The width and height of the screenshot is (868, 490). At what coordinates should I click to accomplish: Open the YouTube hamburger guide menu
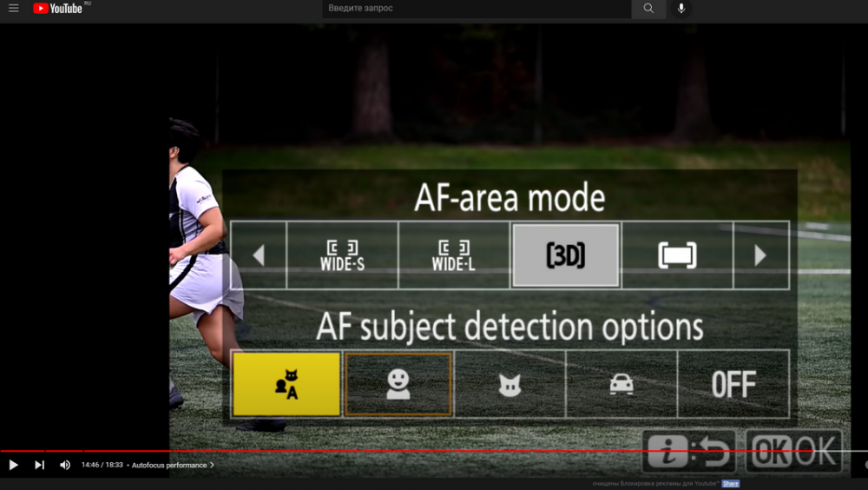(x=14, y=8)
